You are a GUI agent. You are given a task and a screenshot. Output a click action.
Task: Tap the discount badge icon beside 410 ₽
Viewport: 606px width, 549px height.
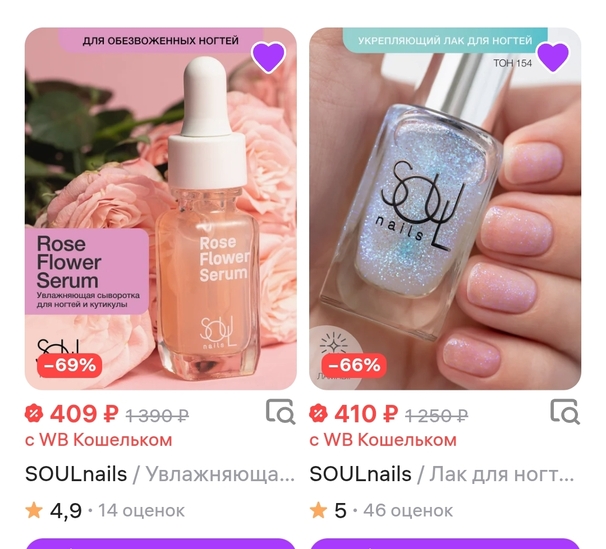coord(318,414)
